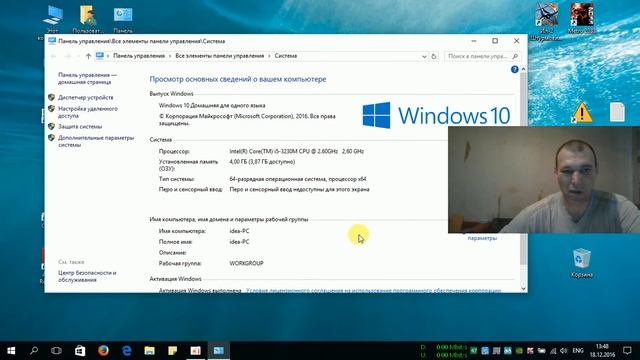The height and width of the screenshot is (360, 640).
Task: Click the scroll up arrow of the System window
Action: [x=523, y=69]
